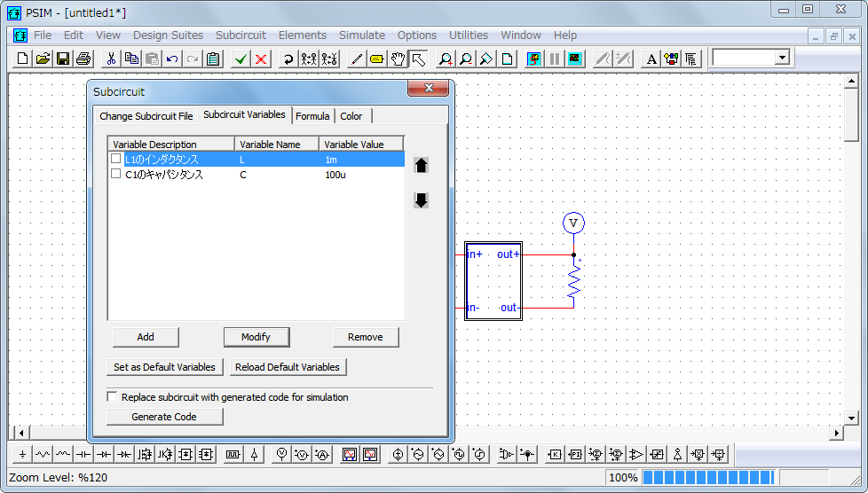
Task: Click the Open file folder icon
Action: tap(43, 59)
